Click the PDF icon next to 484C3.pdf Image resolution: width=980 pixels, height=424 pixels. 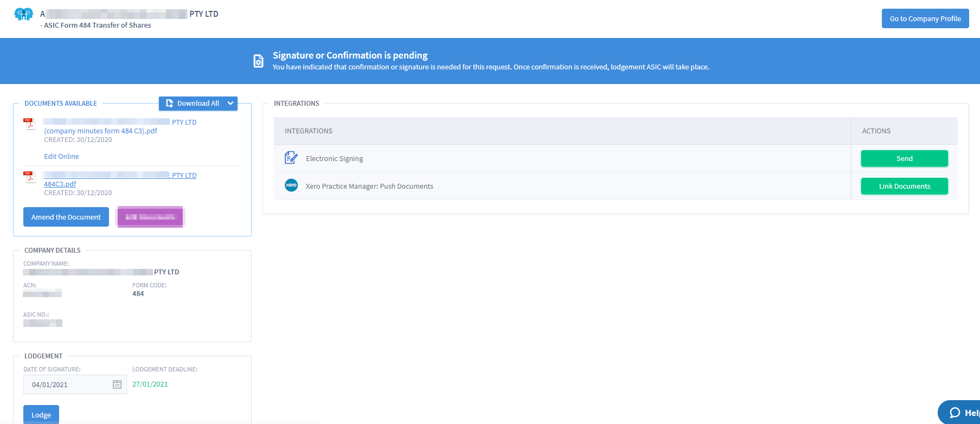(x=29, y=177)
